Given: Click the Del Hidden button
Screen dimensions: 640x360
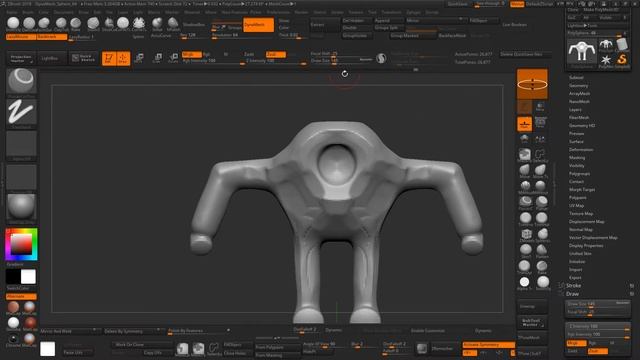Looking at the screenshot, I should click(x=356, y=20).
